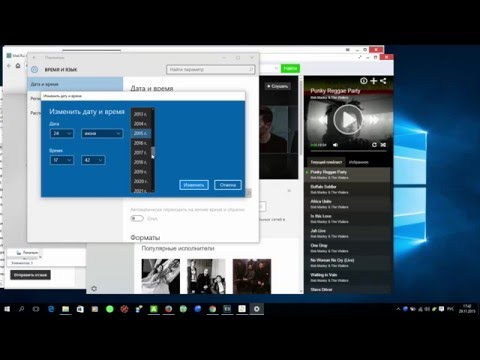Open Chrome from the taskbar
Screen dimensions: 480x360
(213, 309)
